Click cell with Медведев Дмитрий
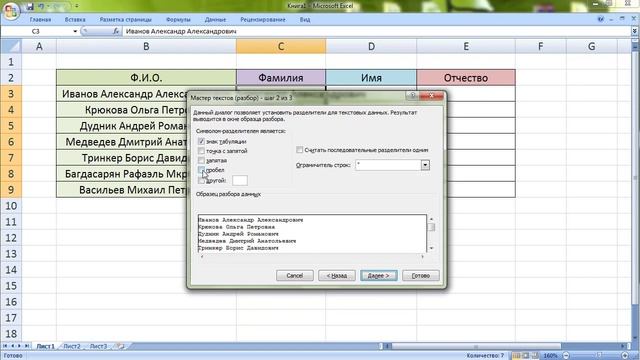Image resolution: width=640 pixels, height=360 pixels. point(122,142)
